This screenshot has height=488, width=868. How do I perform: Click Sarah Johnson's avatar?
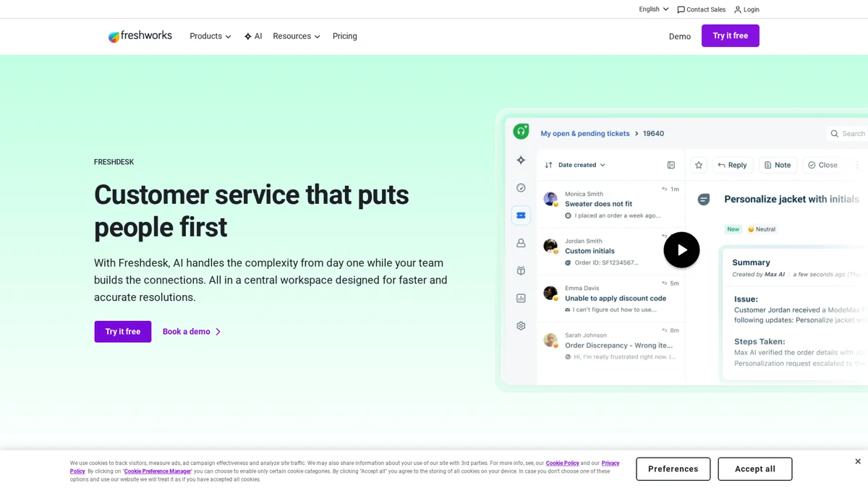coord(550,340)
